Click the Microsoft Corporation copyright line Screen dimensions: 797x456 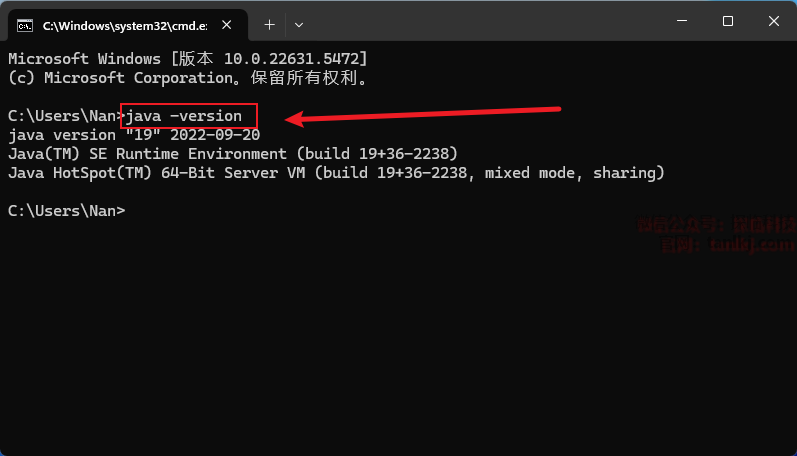tap(187, 78)
